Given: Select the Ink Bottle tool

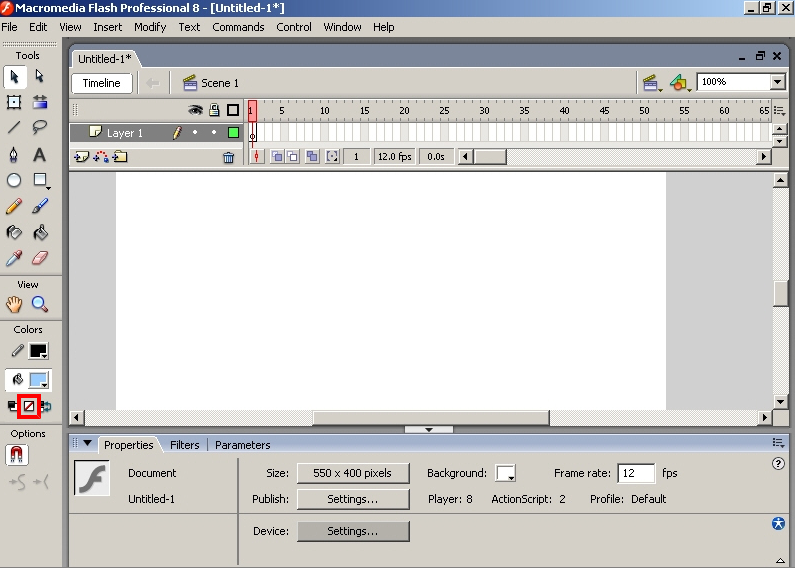Looking at the screenshot, I should (x=14, y=232).
